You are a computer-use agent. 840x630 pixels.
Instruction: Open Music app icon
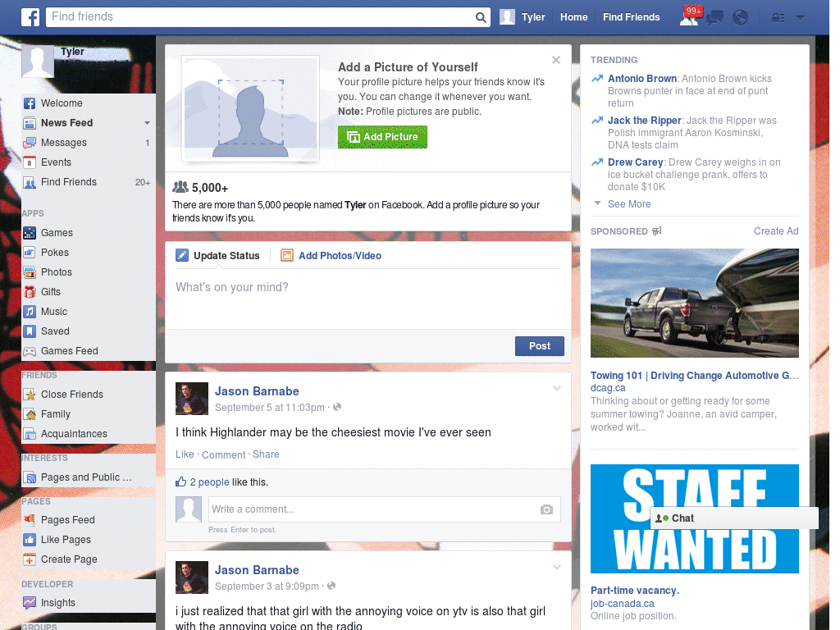click(30, 311)
